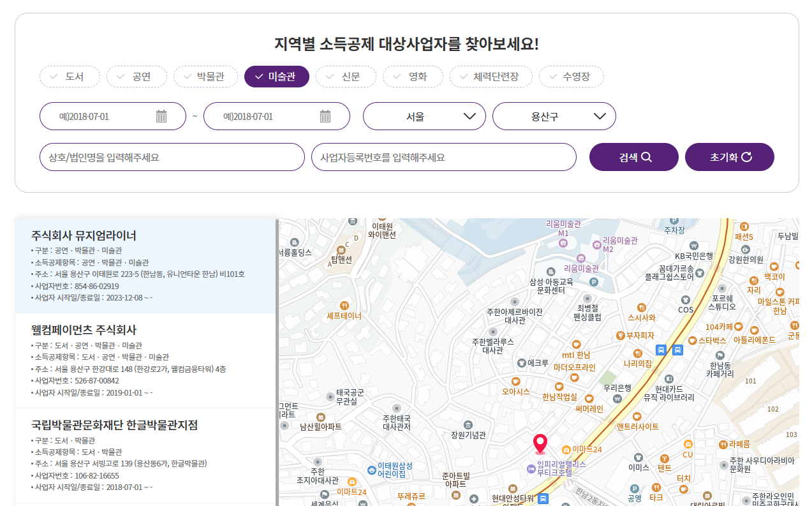The width and height of the screenshot is (812, 506).
Task: Focus the end date field
Action: 277,116
